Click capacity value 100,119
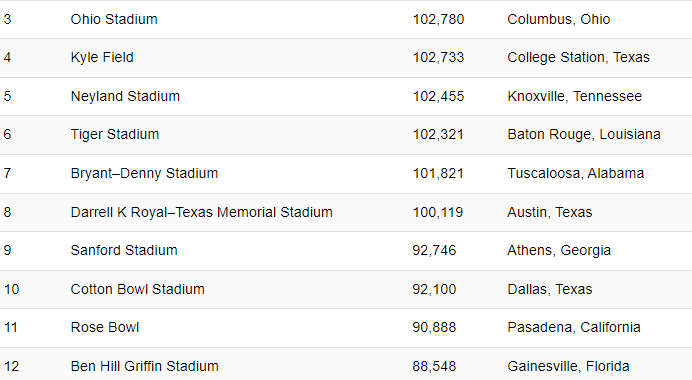Image resolution: width=692 pixels, height=380 pixels. point(438,212)
